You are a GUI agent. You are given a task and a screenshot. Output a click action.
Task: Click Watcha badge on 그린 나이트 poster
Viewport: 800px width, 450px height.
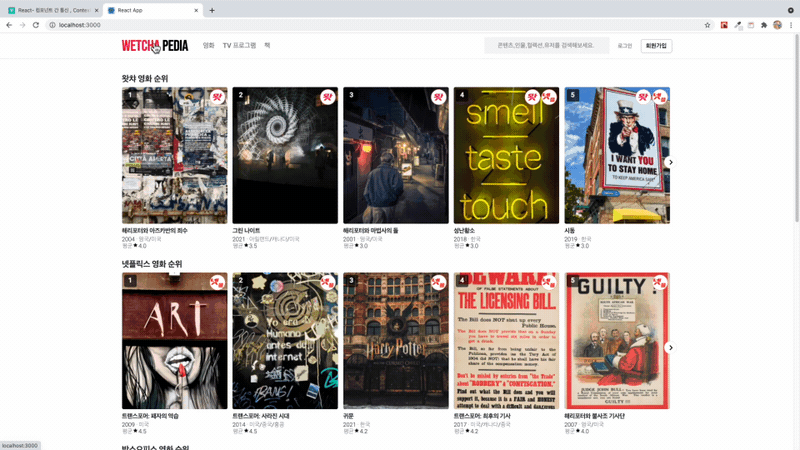point(328,97)
